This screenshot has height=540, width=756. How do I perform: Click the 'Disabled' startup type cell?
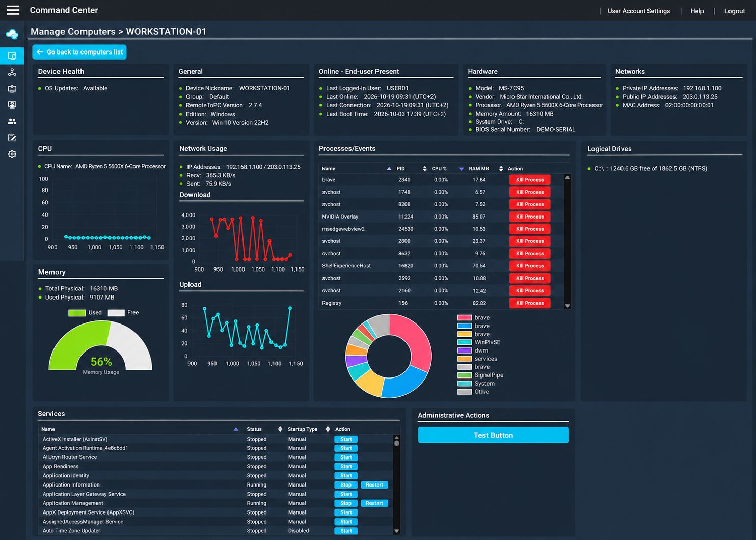[299, 531]
